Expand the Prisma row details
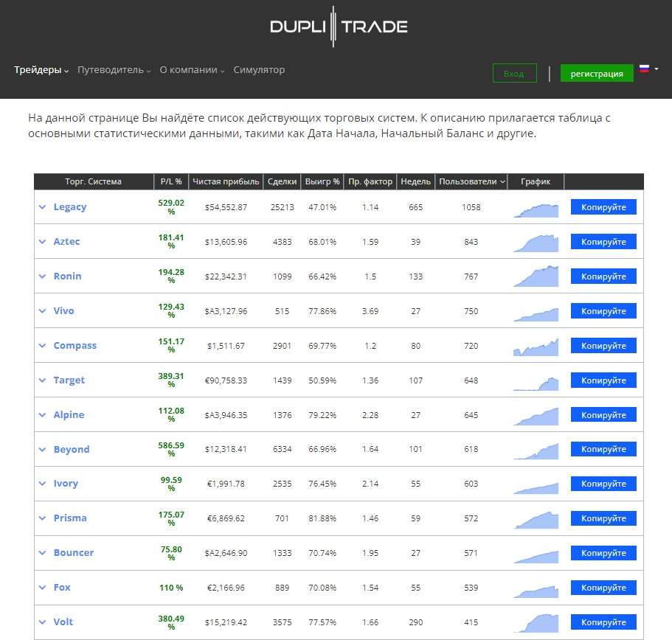672x640 pixels. [x=43, y=518]
